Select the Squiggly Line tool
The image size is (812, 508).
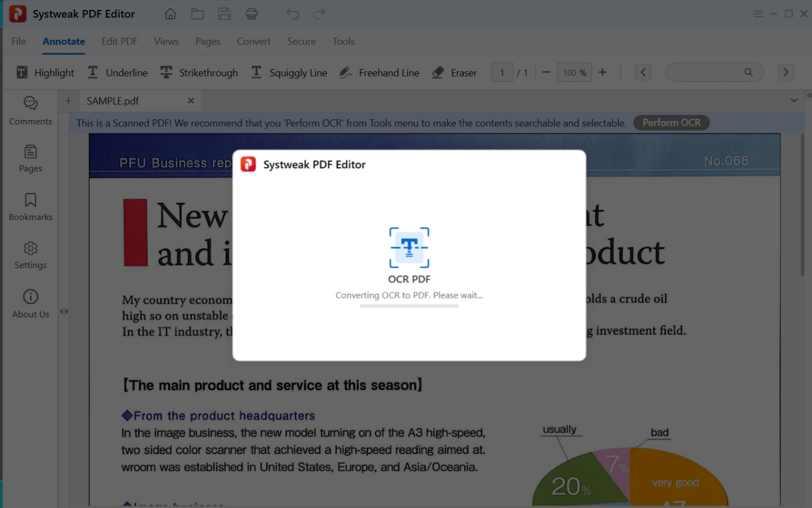(x=289, y=73)
